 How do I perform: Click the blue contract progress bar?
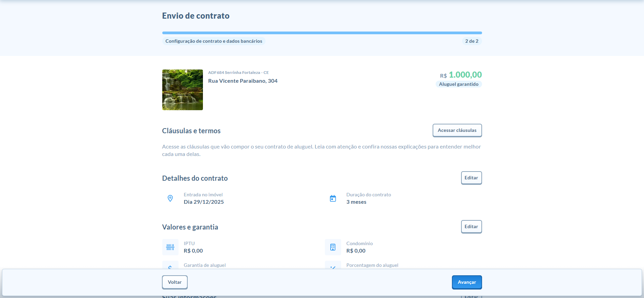click(322, 33)
